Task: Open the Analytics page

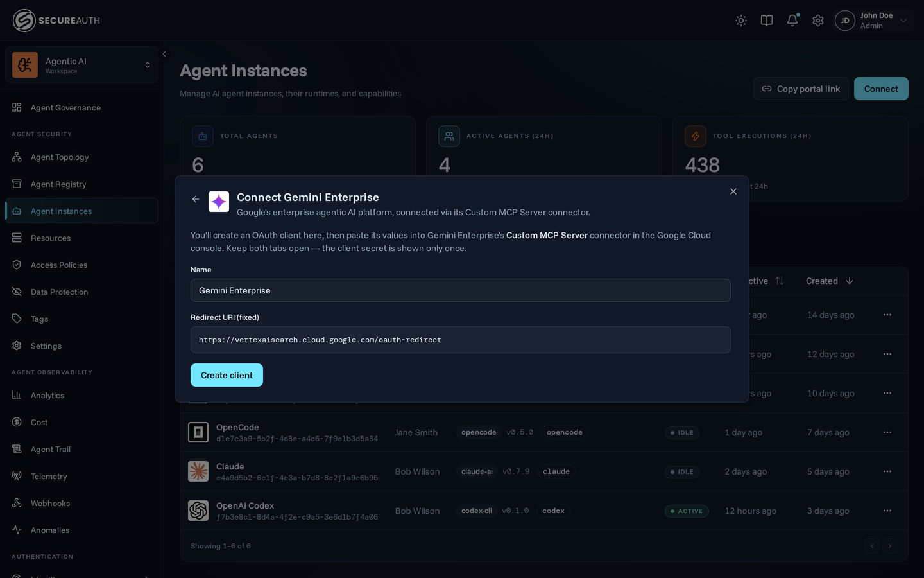Action: 81,395
